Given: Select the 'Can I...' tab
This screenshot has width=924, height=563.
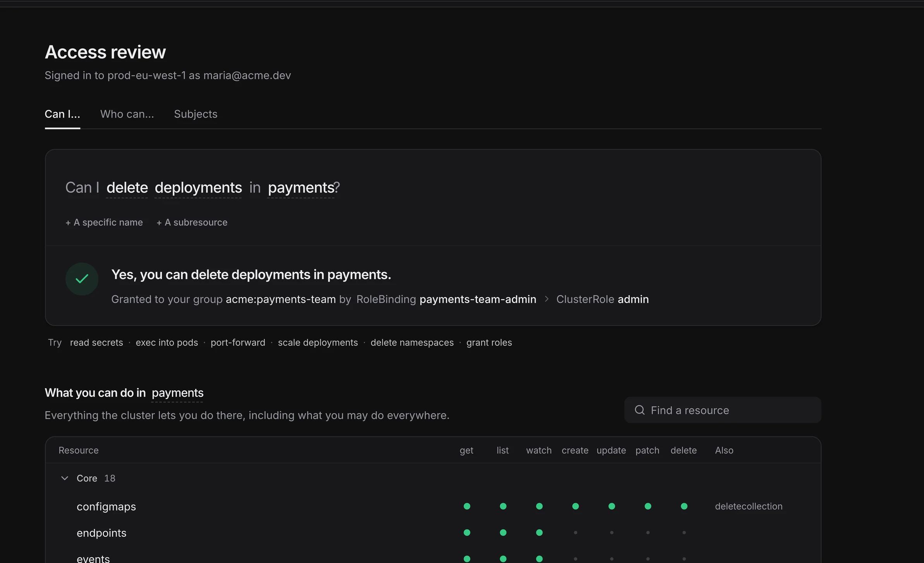Looking at the screenshot, I should pos(62,114).
